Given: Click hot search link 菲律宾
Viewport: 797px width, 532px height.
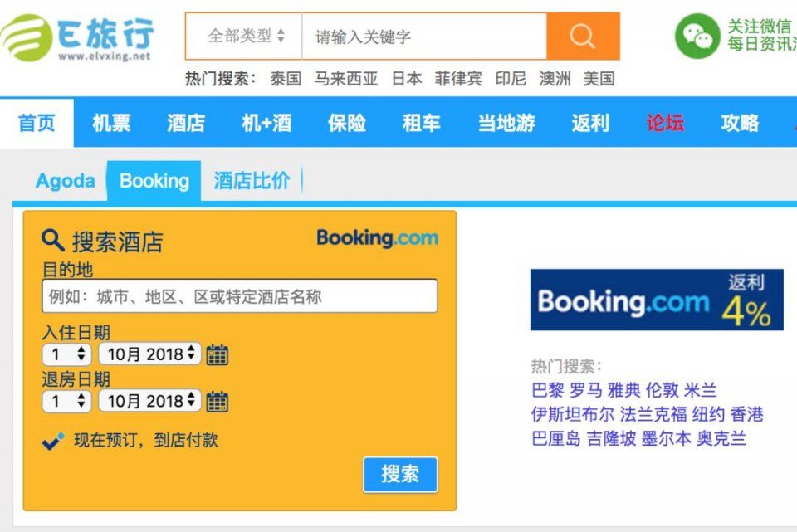Looking at the screenshot, I should point(458,79).
